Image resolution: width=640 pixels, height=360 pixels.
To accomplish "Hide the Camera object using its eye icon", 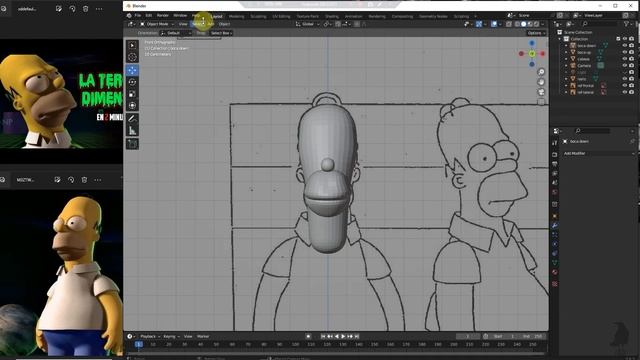I will click(625, 65).
